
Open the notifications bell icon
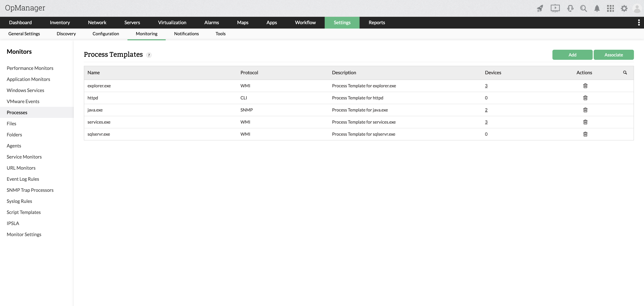597,8
